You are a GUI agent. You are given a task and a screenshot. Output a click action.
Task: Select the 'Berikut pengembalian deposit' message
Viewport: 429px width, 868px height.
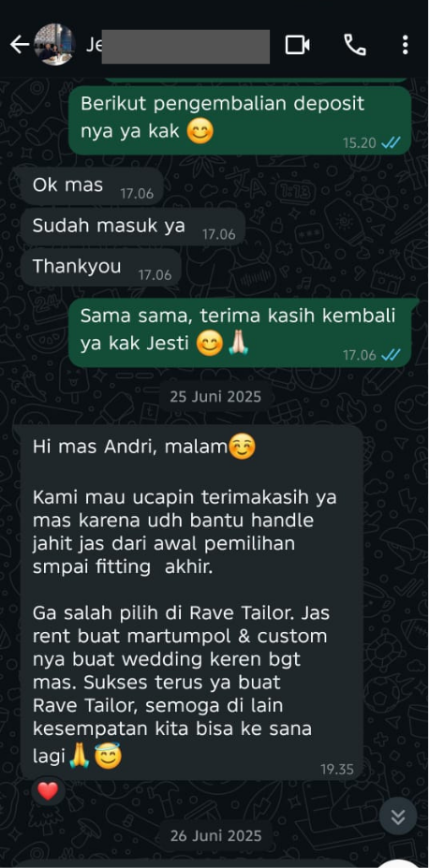pos(240,120)
